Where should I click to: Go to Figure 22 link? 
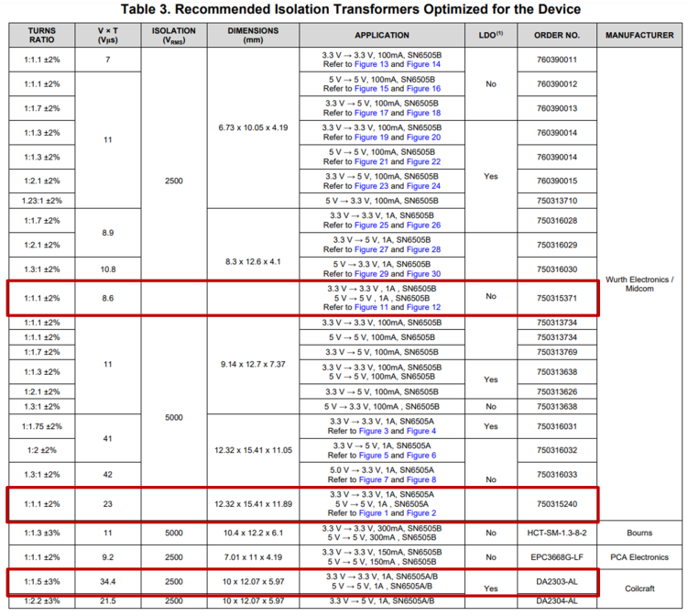click(x=423, y=161)
